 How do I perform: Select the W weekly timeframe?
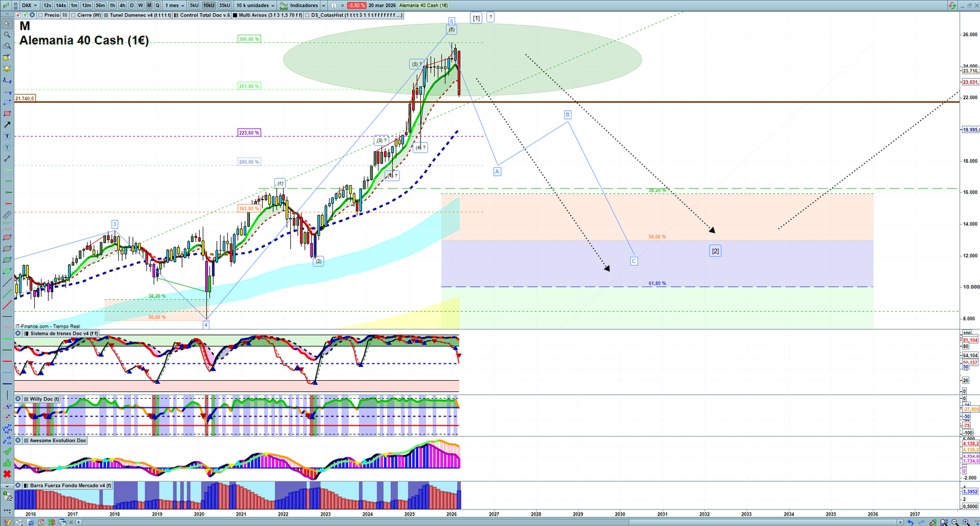click(x=140, y=6)
